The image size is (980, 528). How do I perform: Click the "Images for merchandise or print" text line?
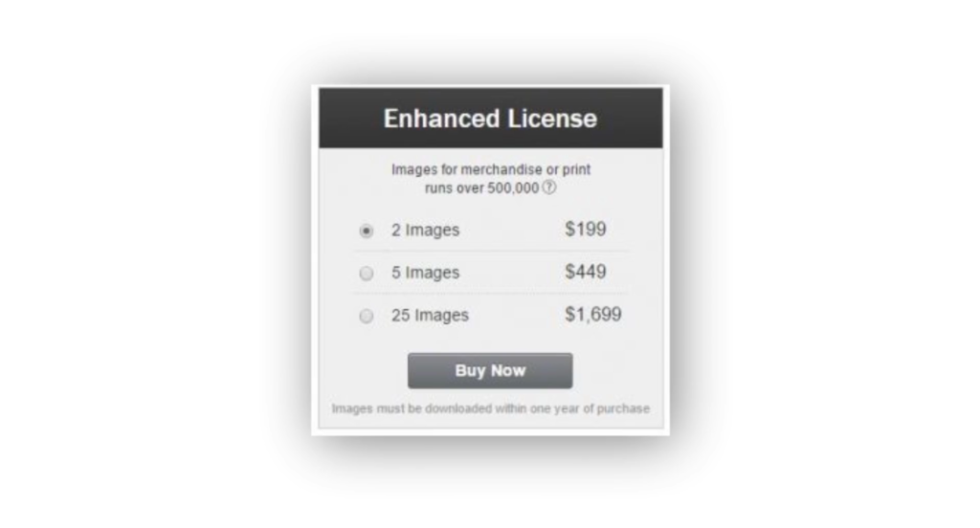click(x=491, y=169)
